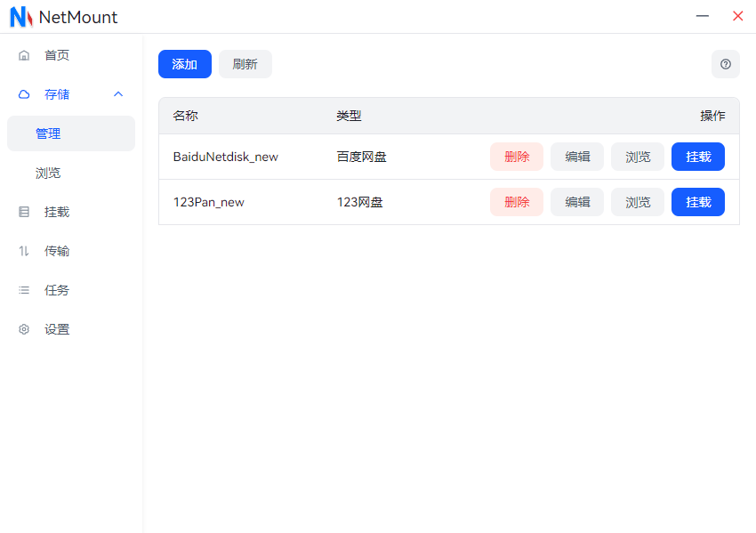Open the 设置 settings gear icon
Viewport: 756px width, 533px height.
pyautogui.click(x=24, y=328)
